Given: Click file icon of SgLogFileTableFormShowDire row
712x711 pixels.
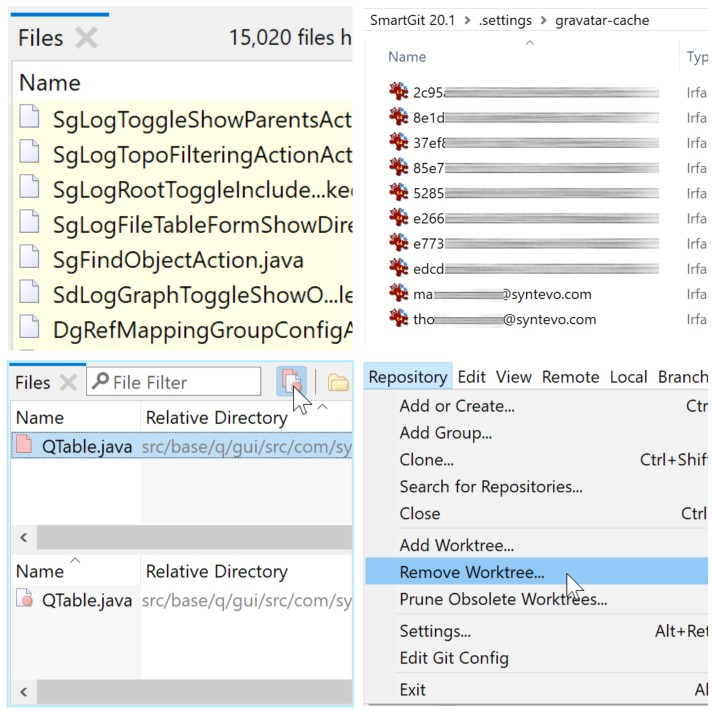Looking at the screenshot, I should (x=29, y=221).
